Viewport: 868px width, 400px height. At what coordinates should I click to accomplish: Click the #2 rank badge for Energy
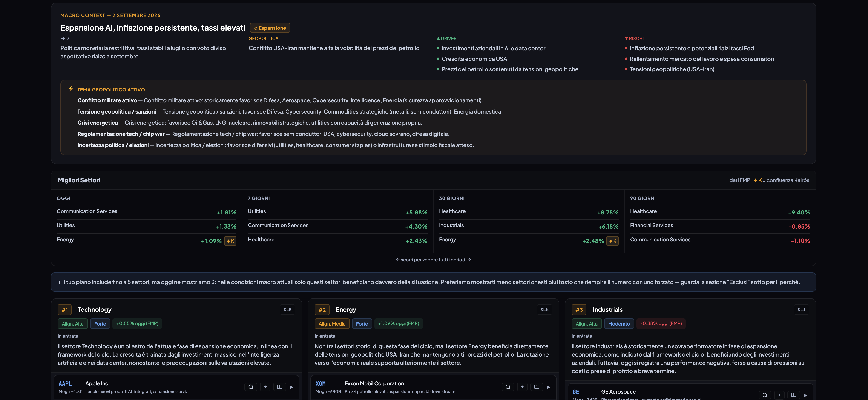coord(322,310)
